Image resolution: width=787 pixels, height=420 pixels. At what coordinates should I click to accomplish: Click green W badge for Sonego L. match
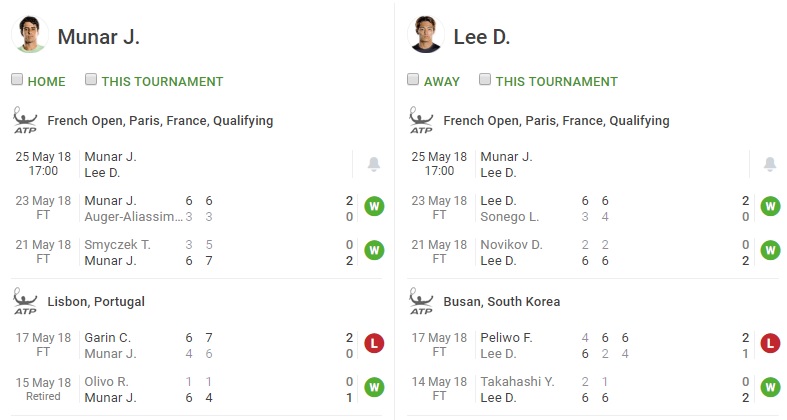[x=770, y=206]
